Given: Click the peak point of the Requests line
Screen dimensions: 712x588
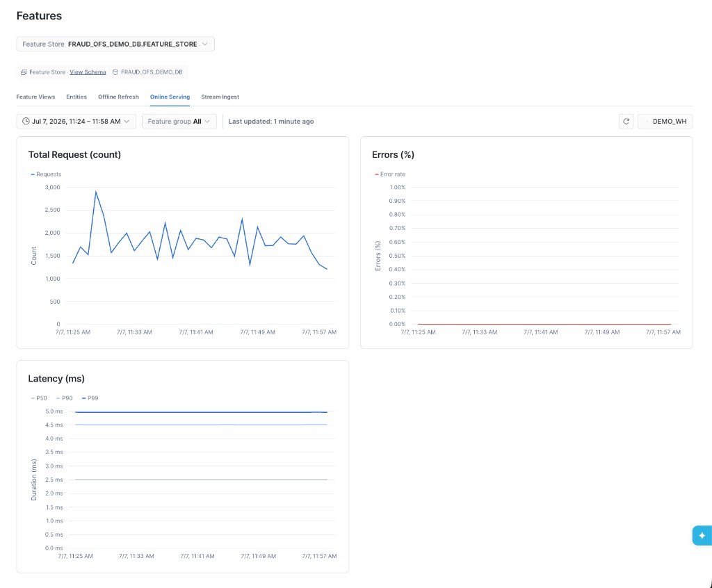Looking at the screenshot, I should point(96,192).
